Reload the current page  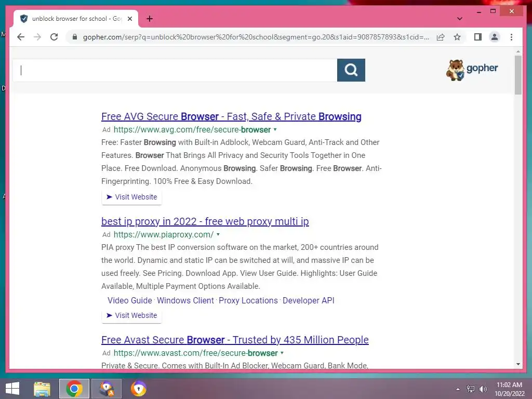54,37
